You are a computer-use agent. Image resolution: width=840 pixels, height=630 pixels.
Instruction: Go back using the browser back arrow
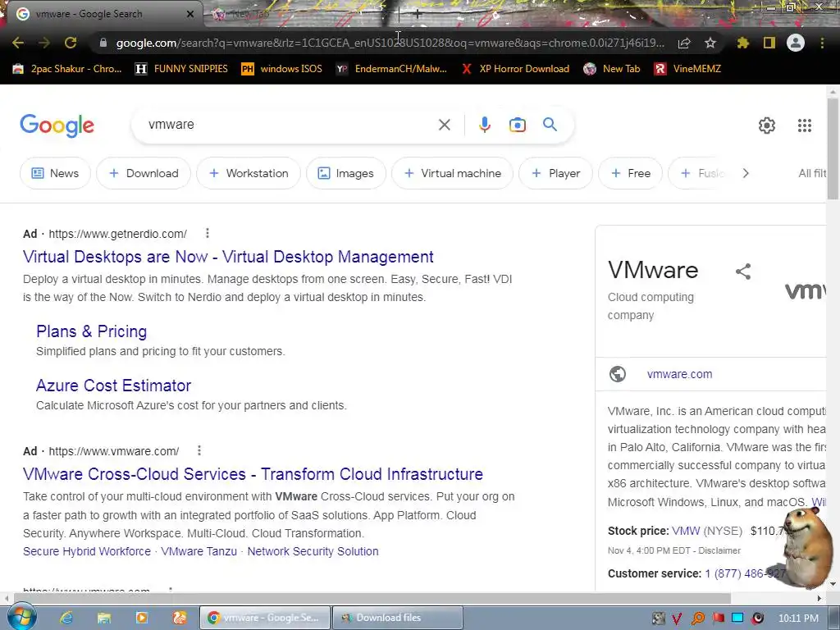pyautogui.click(x=18, y=43)
